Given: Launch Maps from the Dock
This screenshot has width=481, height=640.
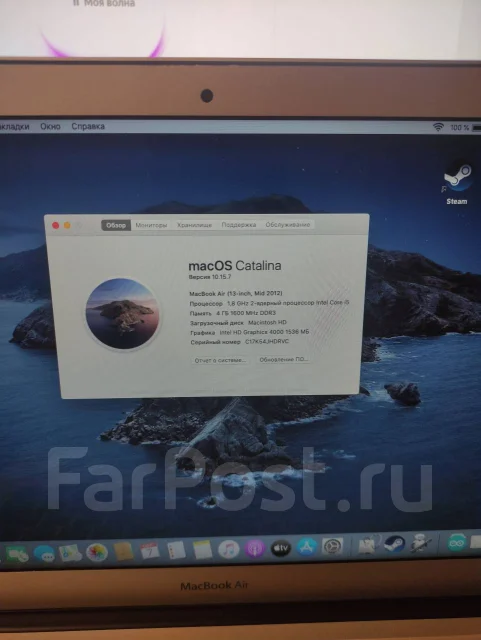Looking at the screenshot, I should 70,553.
